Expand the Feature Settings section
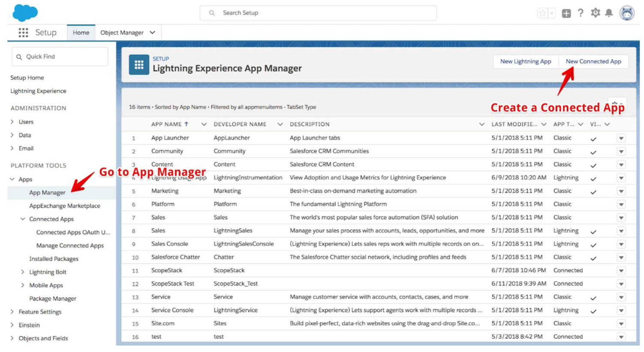The width and height of the screenshot is (644, 352). tap(12, 312)
